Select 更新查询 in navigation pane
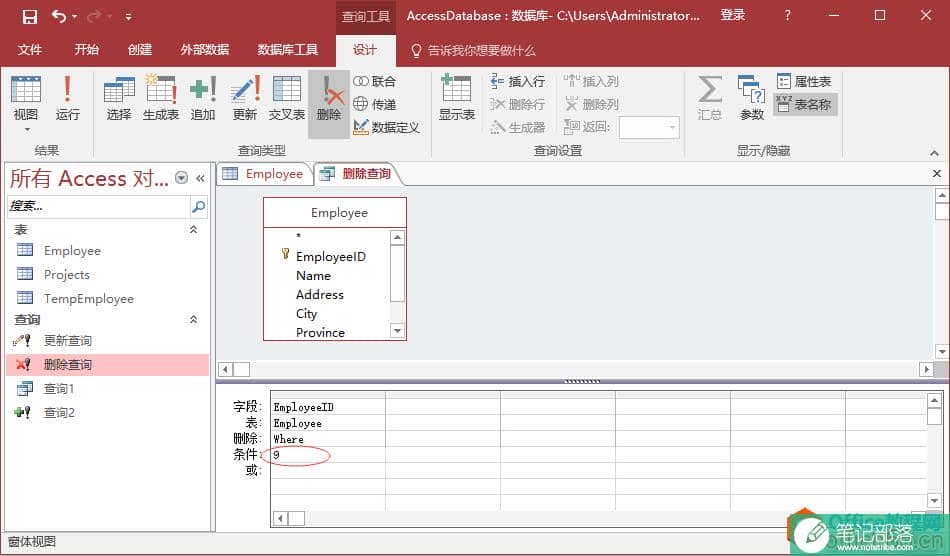The height and width of the screenshot is (556, 950). click(x=107, y=340)
